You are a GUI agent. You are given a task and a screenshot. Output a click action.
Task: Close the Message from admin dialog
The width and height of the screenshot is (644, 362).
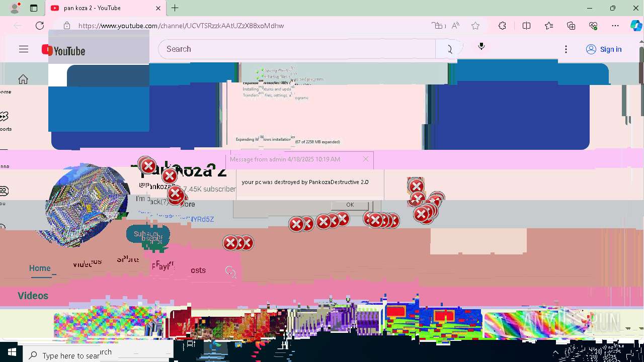point(366,159)
